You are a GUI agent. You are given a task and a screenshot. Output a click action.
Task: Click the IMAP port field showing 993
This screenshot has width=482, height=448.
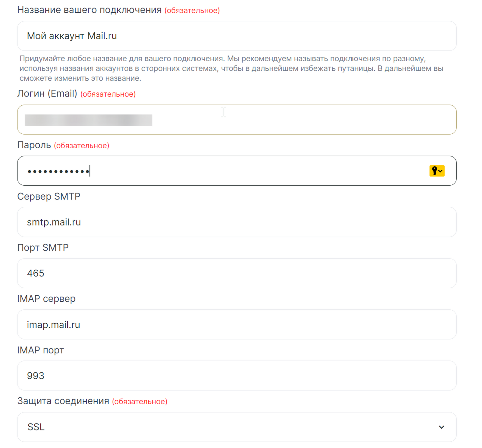click(236, 376)
